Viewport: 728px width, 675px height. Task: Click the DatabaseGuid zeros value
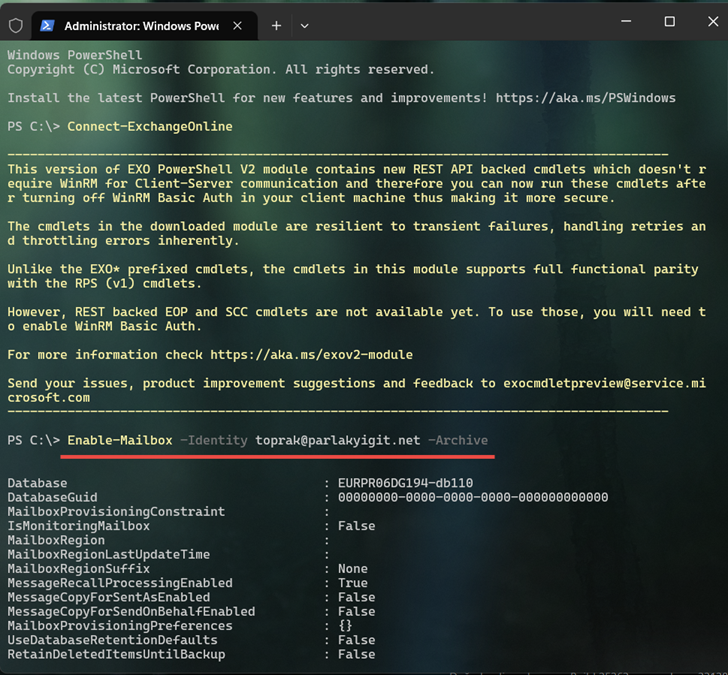pos(473,497)
